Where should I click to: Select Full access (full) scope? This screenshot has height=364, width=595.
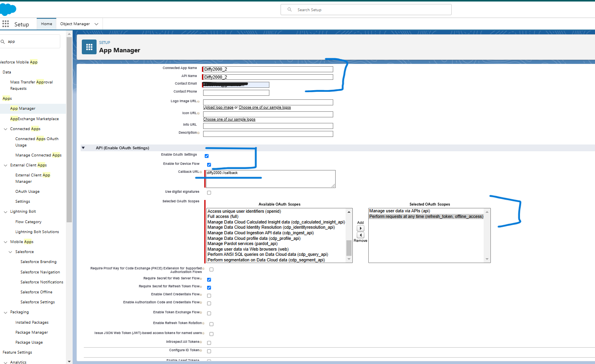coord(223,217)
